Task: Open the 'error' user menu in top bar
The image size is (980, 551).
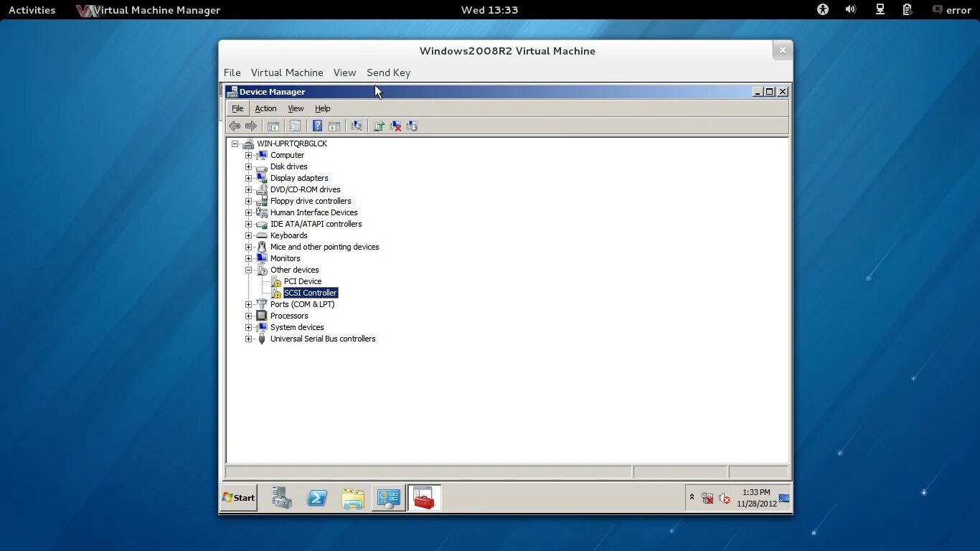Action: (x=952, y=10)
